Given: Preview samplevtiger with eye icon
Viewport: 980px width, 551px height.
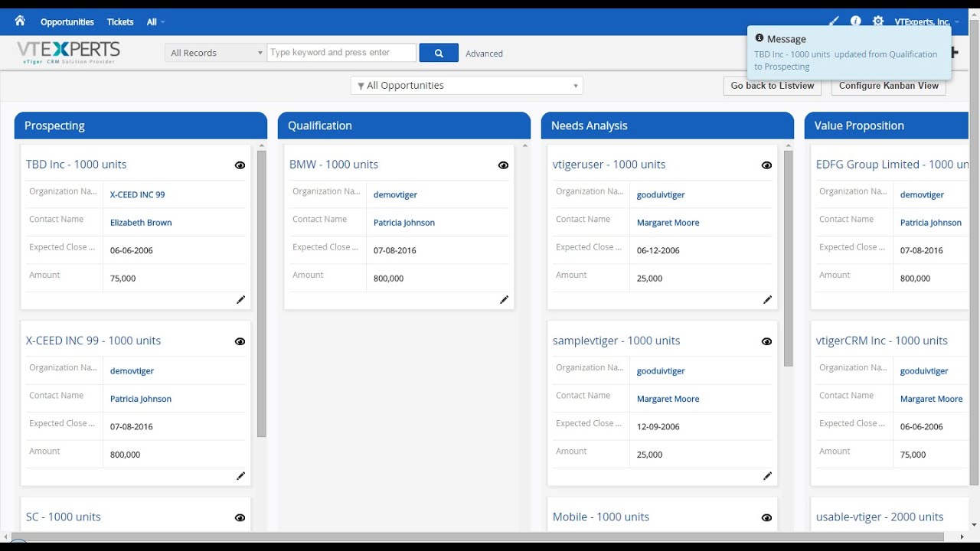Looking at the screenshot, I should (x=766, y=341).
